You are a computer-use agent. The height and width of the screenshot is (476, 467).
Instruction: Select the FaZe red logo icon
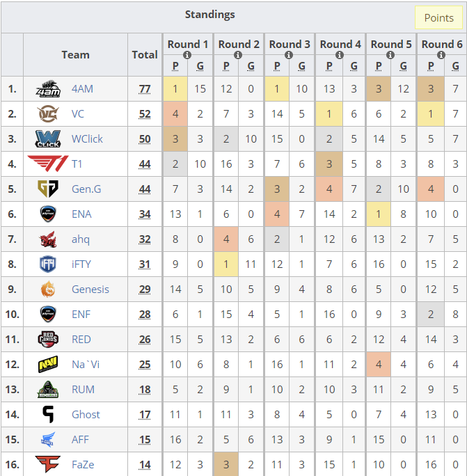pyautogui.click(x=48, y=464)
